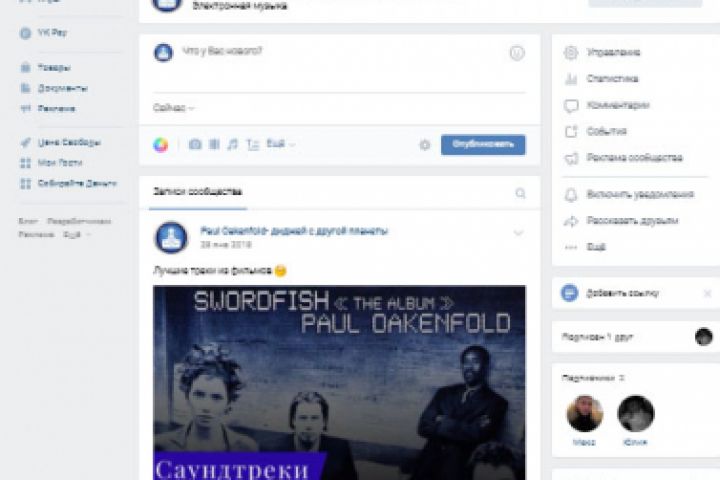Open the Swordfish album cover image
The height and width of the screenshot is (480, 720).
339,383
